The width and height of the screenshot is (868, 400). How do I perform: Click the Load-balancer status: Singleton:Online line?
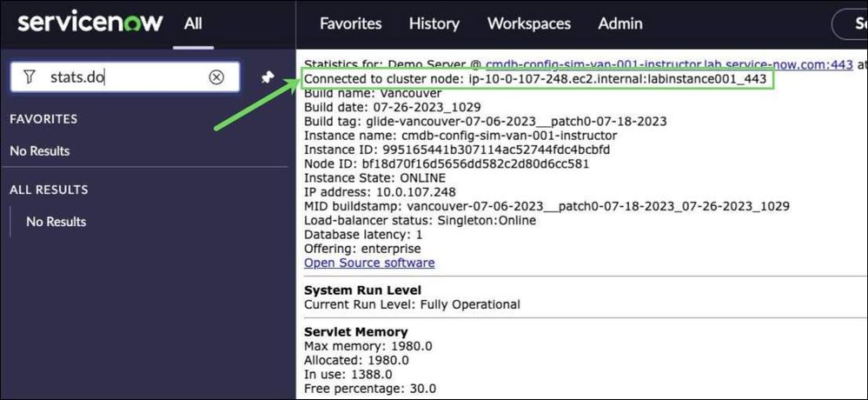click(x=421, y=221)
